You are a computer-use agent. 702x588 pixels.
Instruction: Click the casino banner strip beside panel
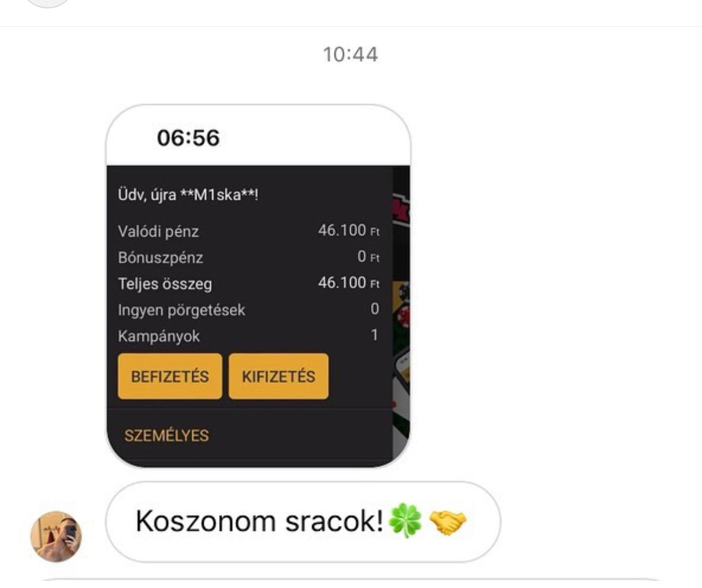point(401,313)
